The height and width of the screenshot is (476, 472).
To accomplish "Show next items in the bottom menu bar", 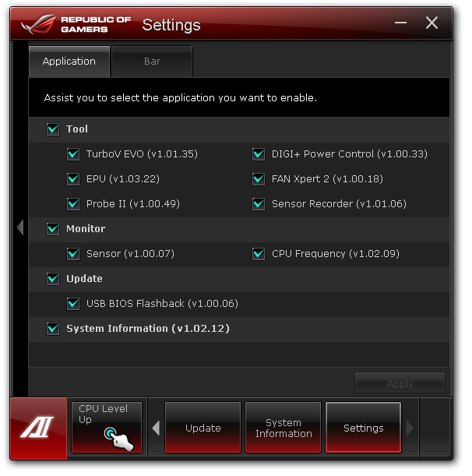I will [x=410, y=428].
